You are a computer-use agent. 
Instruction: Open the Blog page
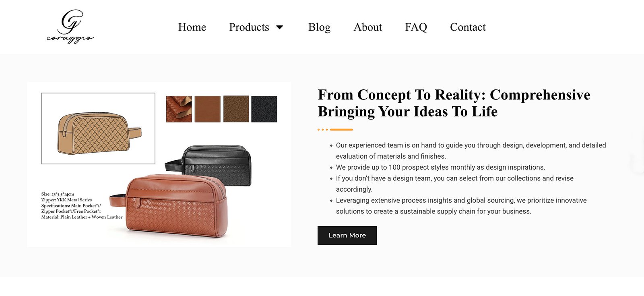click(319, 27)
